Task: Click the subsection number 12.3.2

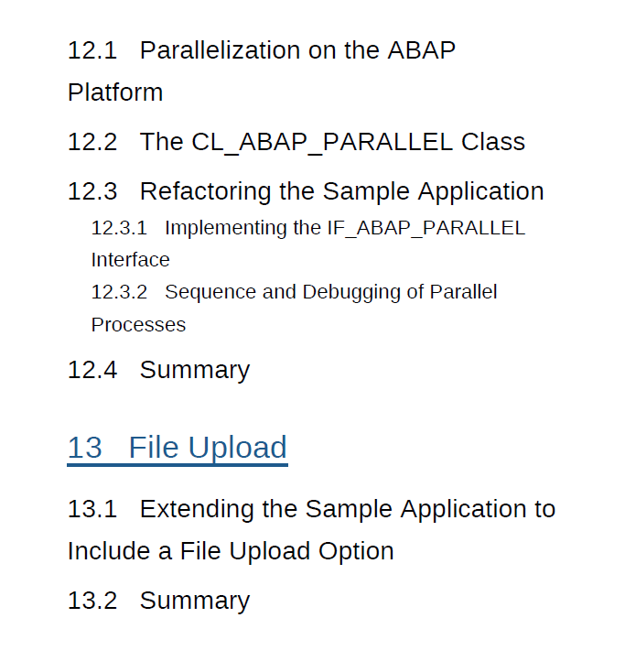Action: click(119, 292)
